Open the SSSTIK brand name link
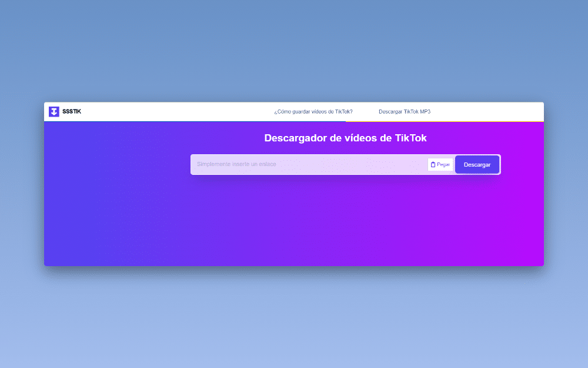The image size is (588, 368). 72,111
